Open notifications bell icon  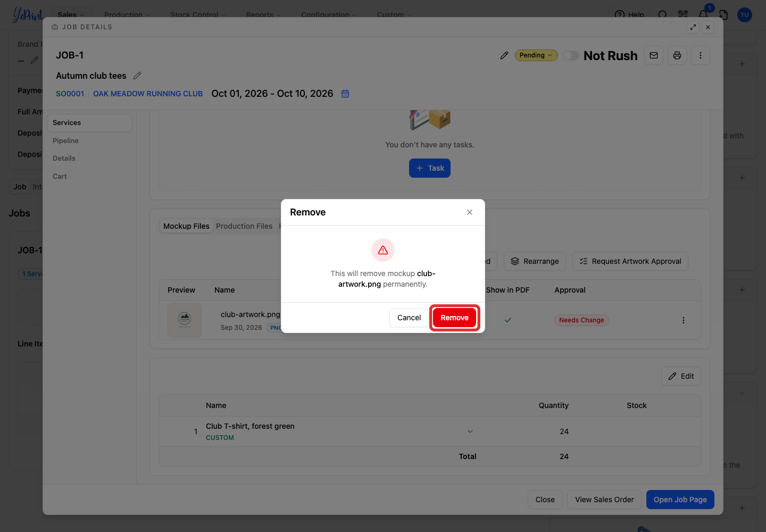[703, 14]
